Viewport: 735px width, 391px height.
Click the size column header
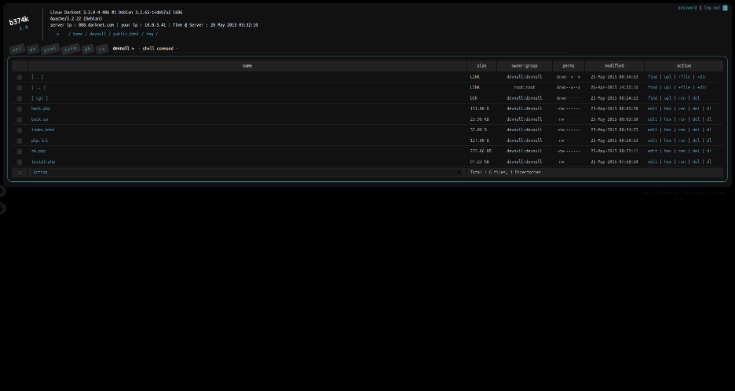[482, 66]
